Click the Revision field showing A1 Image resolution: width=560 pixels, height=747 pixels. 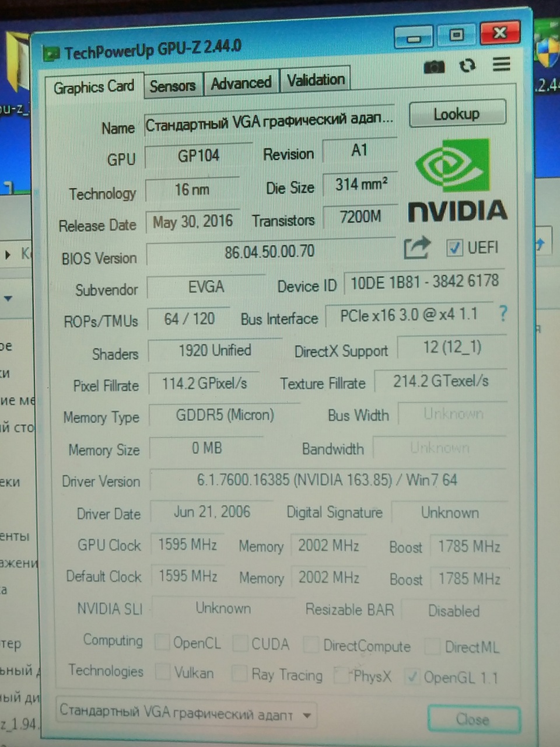359,151
